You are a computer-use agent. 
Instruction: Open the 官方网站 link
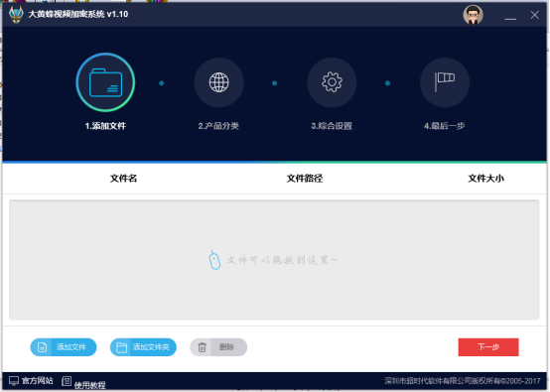(37, 381)
